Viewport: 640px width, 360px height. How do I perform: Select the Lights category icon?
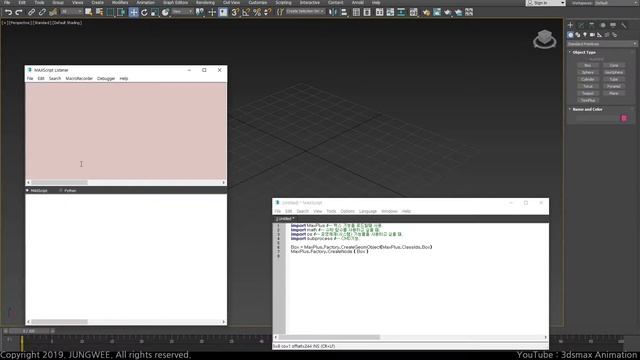pos(585,35)
